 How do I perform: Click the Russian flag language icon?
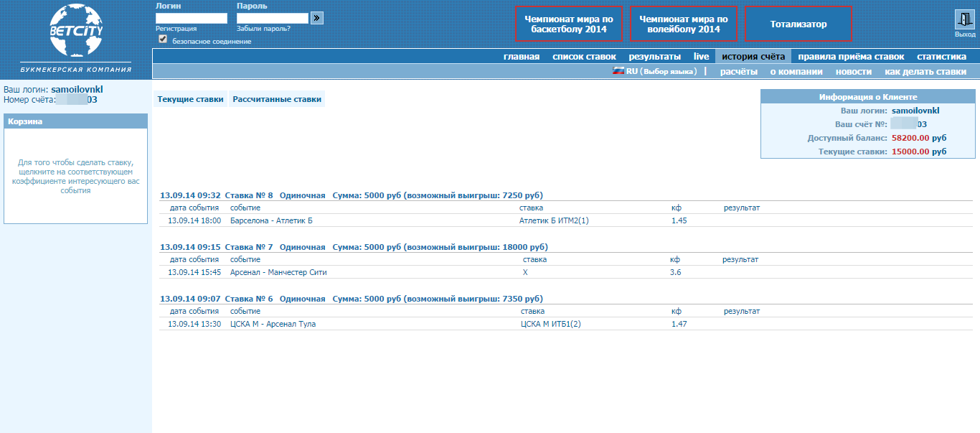point(618,71)
